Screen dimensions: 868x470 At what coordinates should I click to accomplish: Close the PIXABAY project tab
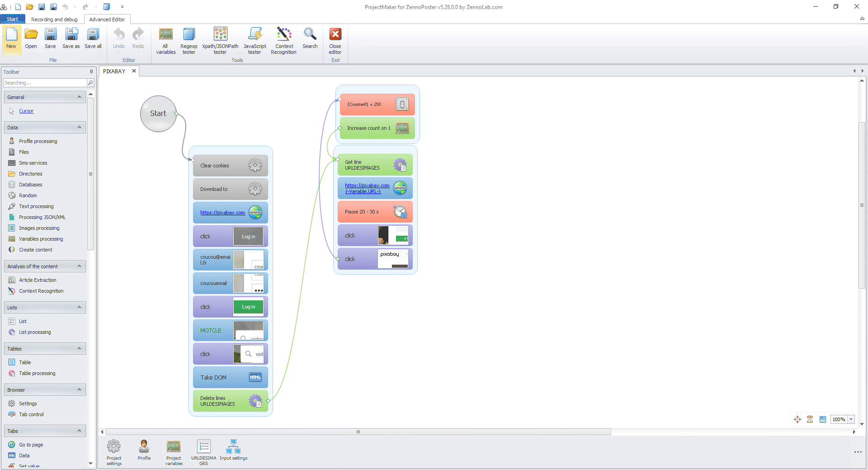[x=134, y=71]
